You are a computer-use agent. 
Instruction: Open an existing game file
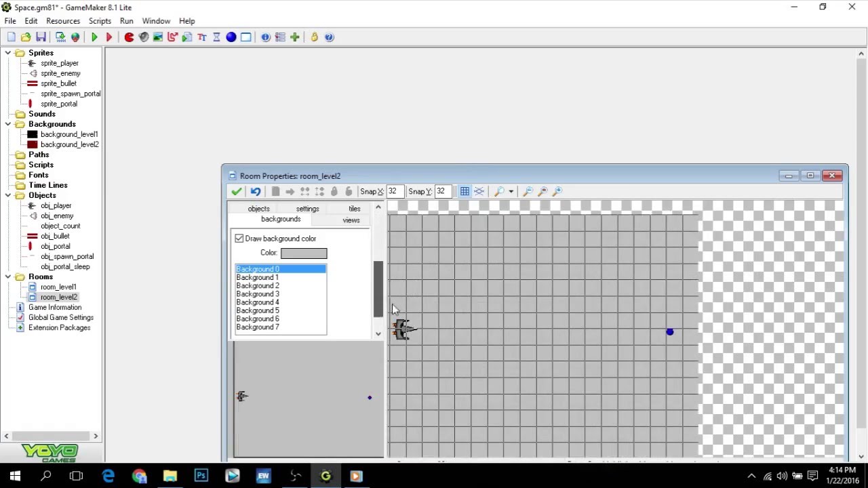tap(26, 37)
